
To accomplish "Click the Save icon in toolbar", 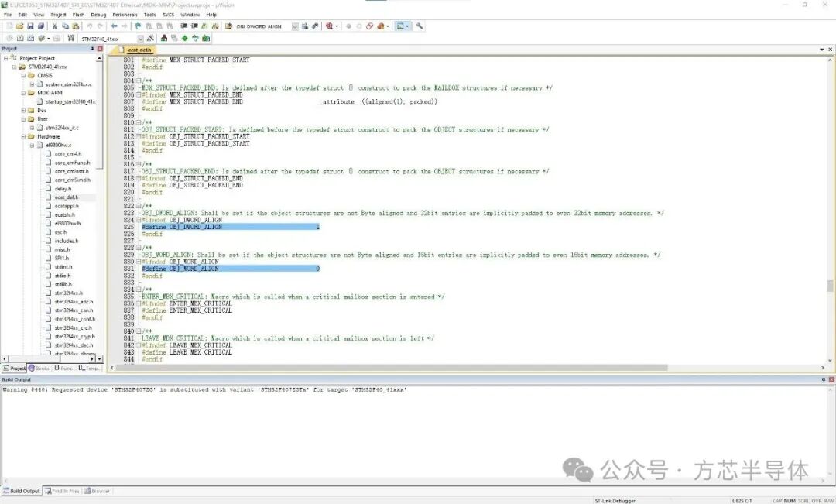I will pos(30,26).
